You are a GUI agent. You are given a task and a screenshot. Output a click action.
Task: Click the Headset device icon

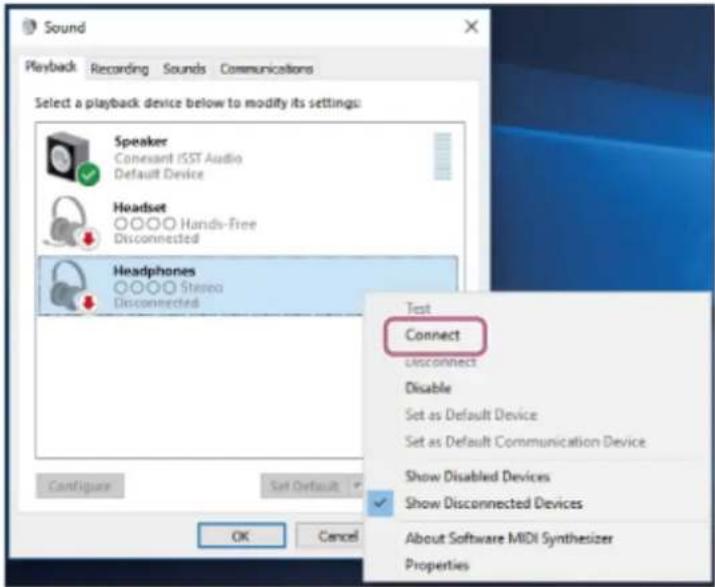(71, 222)
